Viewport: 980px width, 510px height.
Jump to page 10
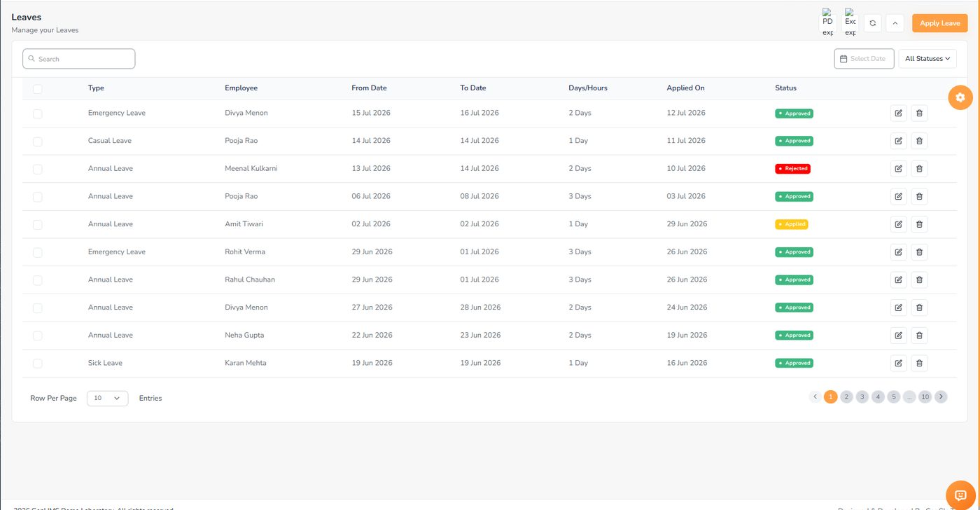point(925,397)
